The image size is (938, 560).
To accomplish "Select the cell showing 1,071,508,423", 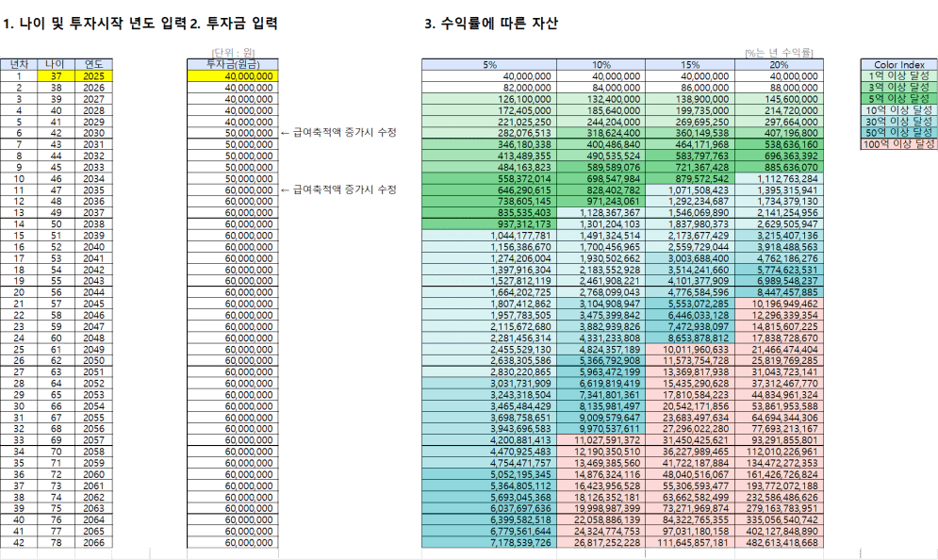I will pos(690,189).
